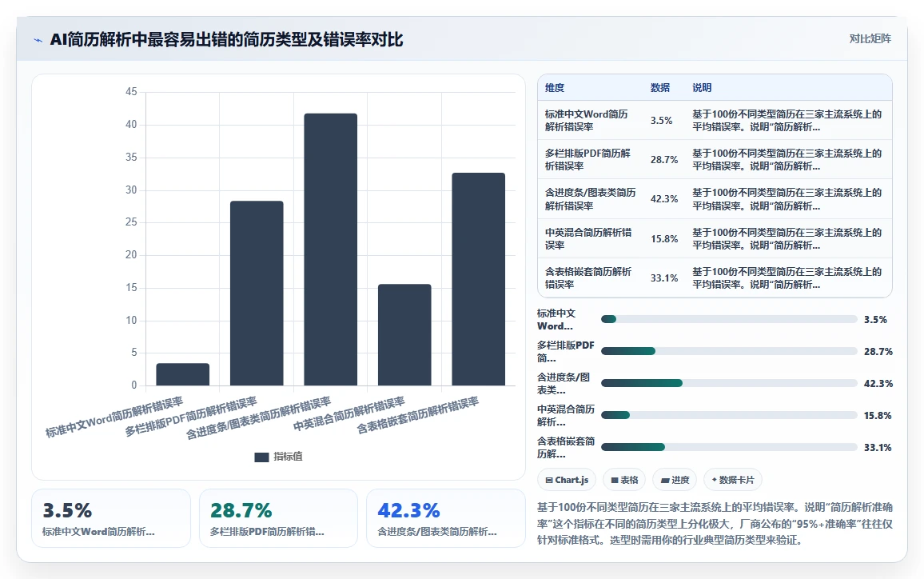The width and height of the screenshot is (924, 579).
Task: Click the 28.7% progress bar
Action: [729, 351]
